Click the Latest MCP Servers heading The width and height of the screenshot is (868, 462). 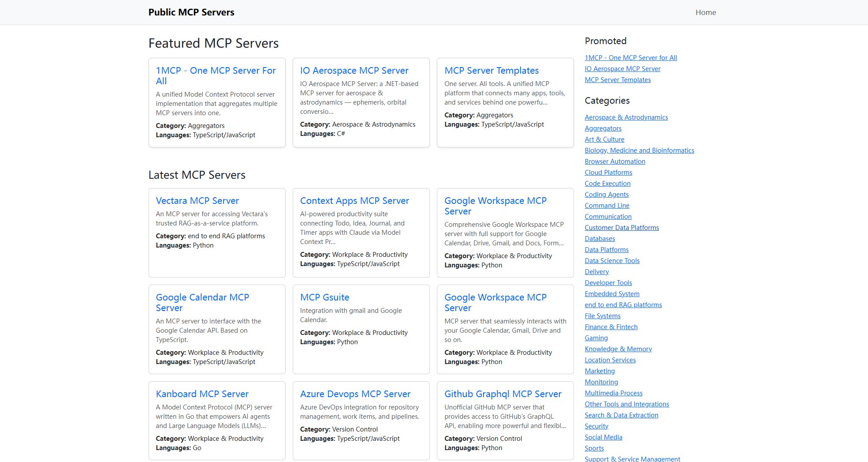click(197, 175)
